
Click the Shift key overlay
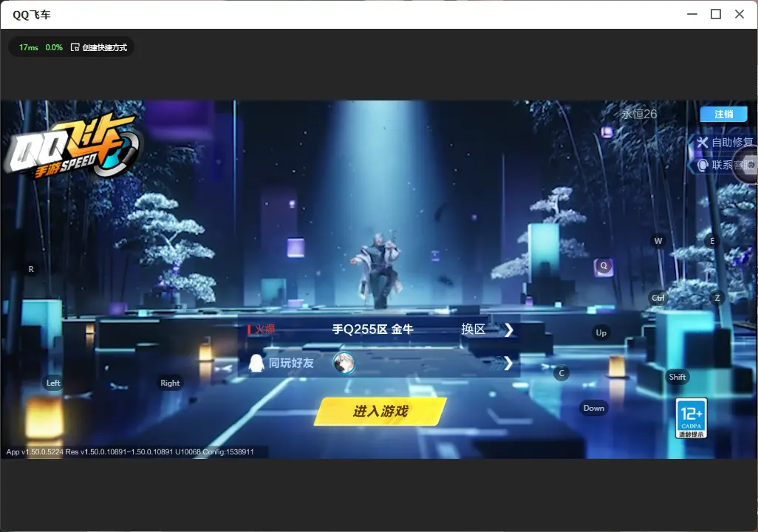(677, 378)
